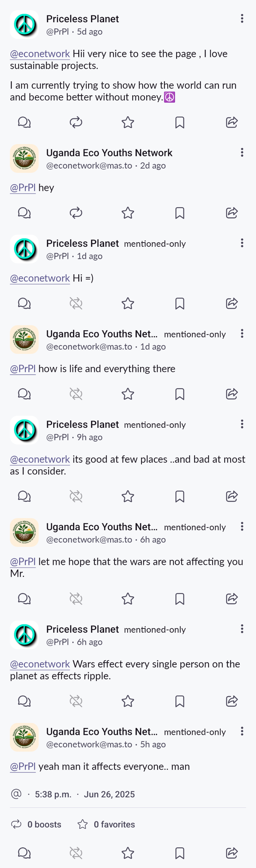Open more options on the 5h ago post
Viewport: 256px width, 868px height.
point(242,731)
